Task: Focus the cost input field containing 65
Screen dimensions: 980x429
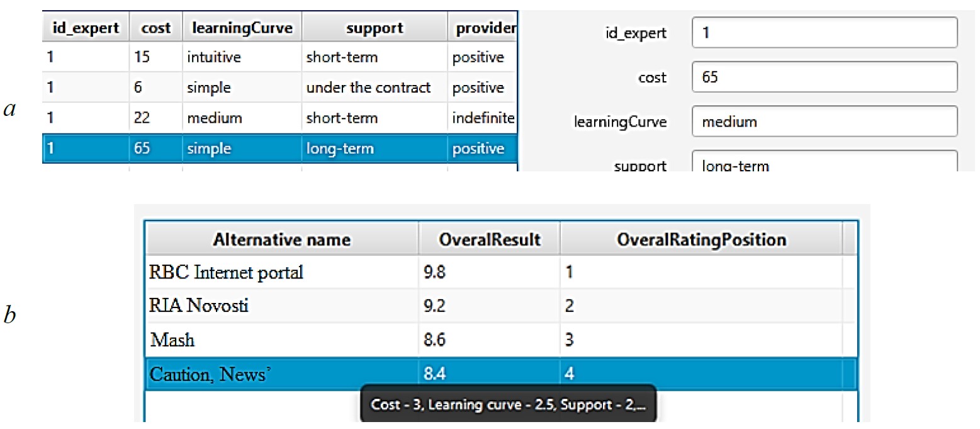Action: [824, 77]
